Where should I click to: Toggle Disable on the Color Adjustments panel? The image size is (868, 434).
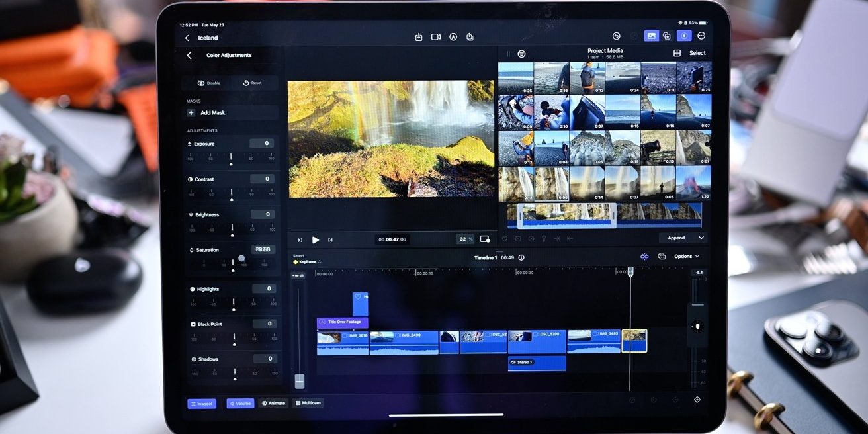point(209,82)
